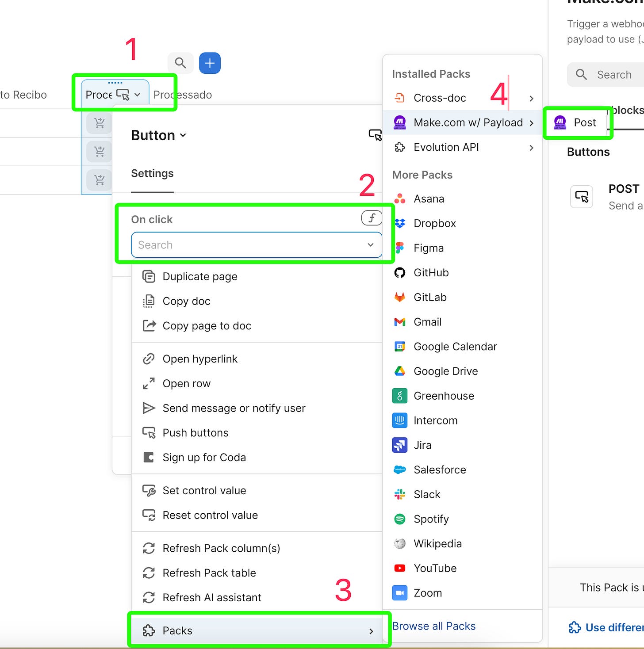The image size is (644, 649).
Task: Expand the On click search dropdown arrow
Action: click(x=371, y=245)
